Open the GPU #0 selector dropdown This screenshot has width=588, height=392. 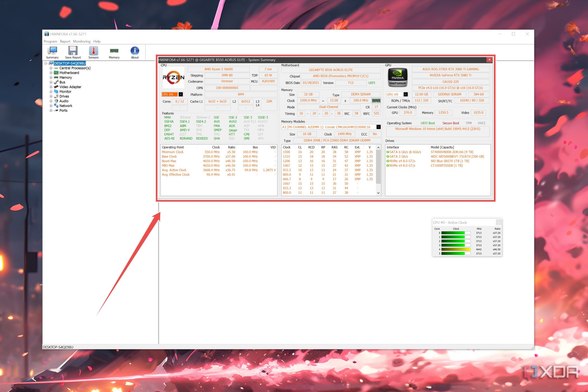pyautogui.click(x=405, y=94)
